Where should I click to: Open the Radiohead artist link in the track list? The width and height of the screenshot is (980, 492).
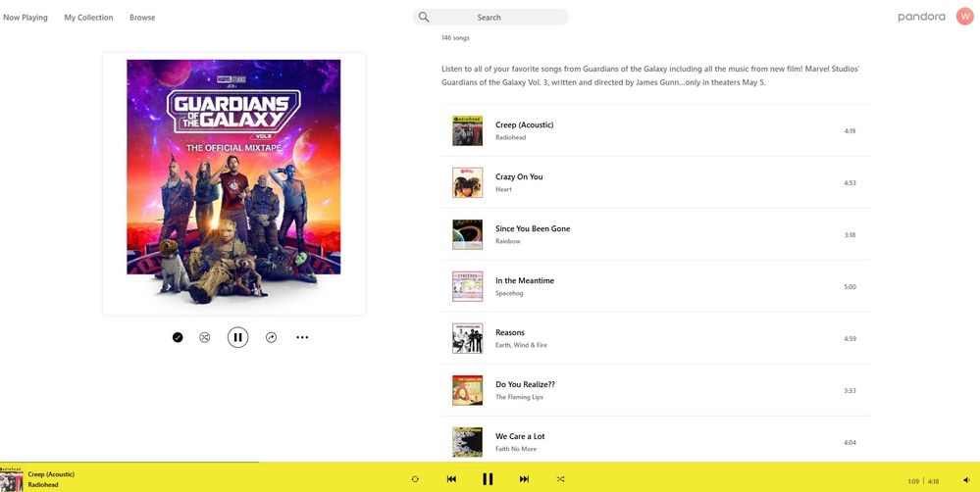click(x=511, y=137)
